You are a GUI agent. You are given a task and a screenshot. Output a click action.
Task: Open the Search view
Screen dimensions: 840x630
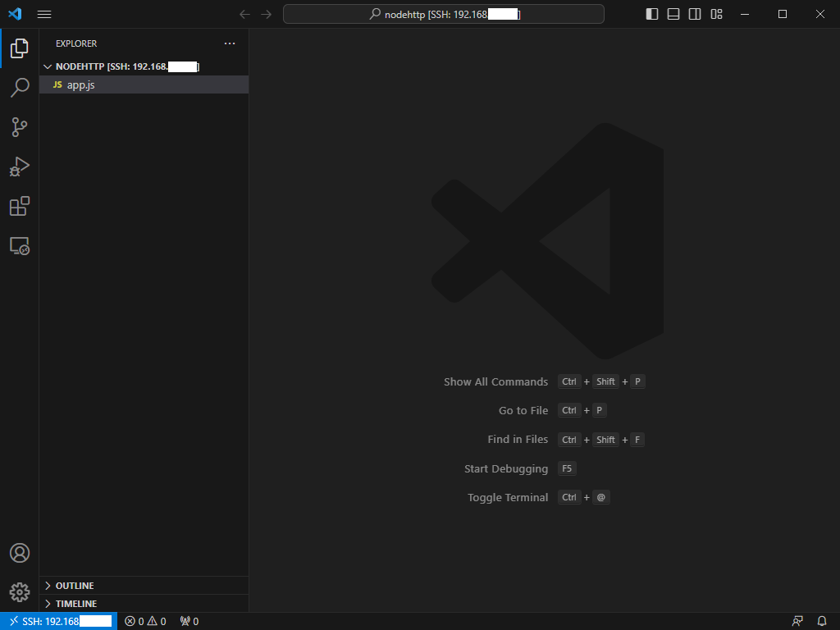(19, 87)
